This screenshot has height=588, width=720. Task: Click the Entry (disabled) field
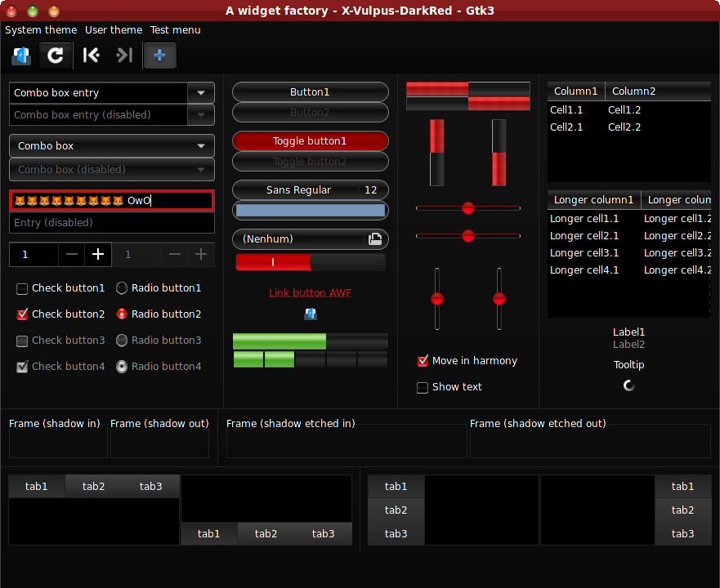coord(112,223)
